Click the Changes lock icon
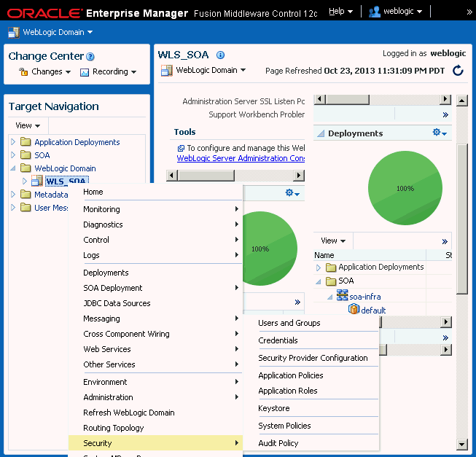The width and height of the screenshot is (476, 457). click(23, 72)
